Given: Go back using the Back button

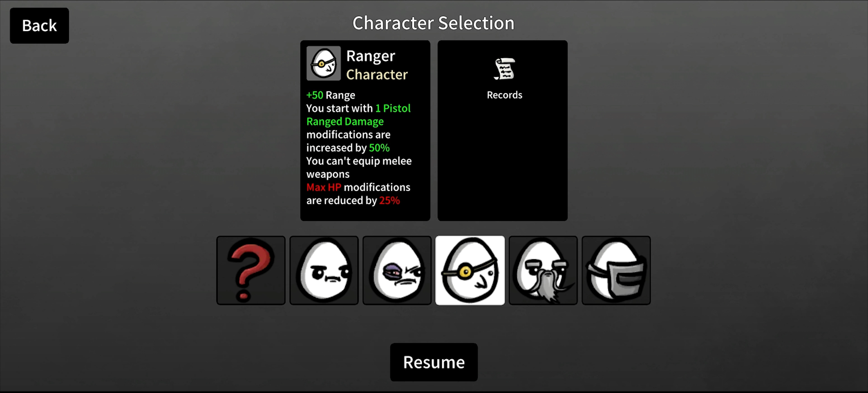Looking at the screenshot, I should 39,26.
